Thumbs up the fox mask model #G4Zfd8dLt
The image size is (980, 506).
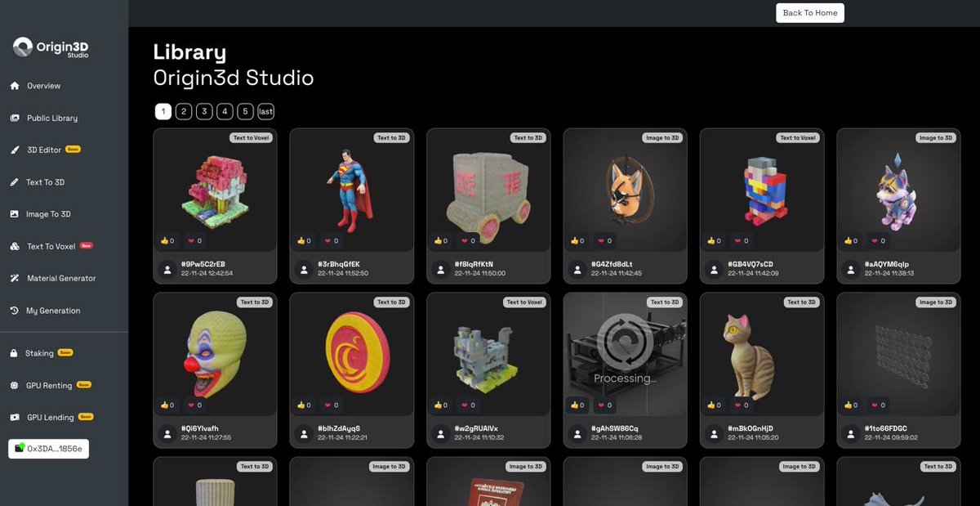point(577,241)
